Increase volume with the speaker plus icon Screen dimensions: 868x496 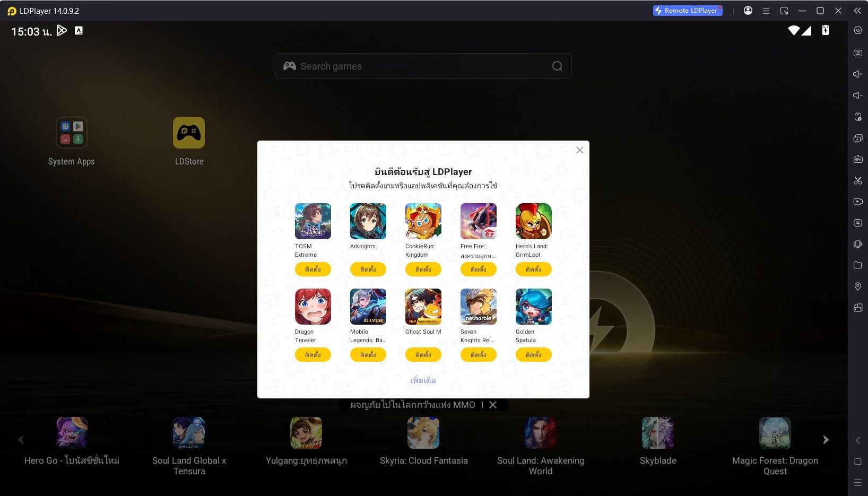tap(857, 74)
